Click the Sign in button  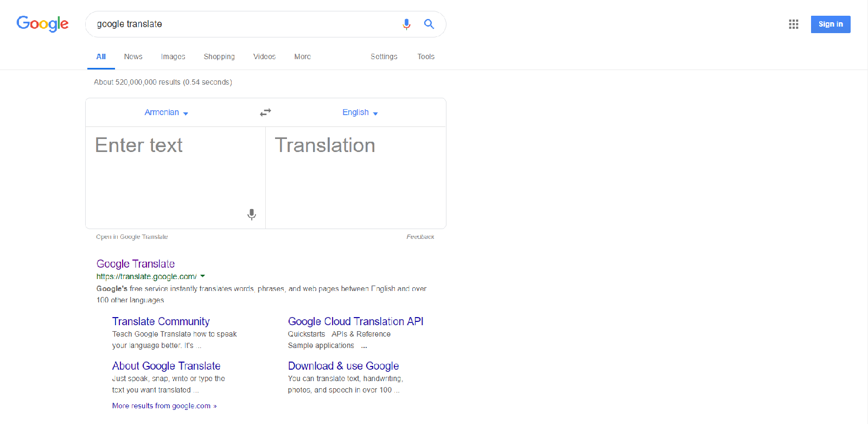tap(831, 24)
